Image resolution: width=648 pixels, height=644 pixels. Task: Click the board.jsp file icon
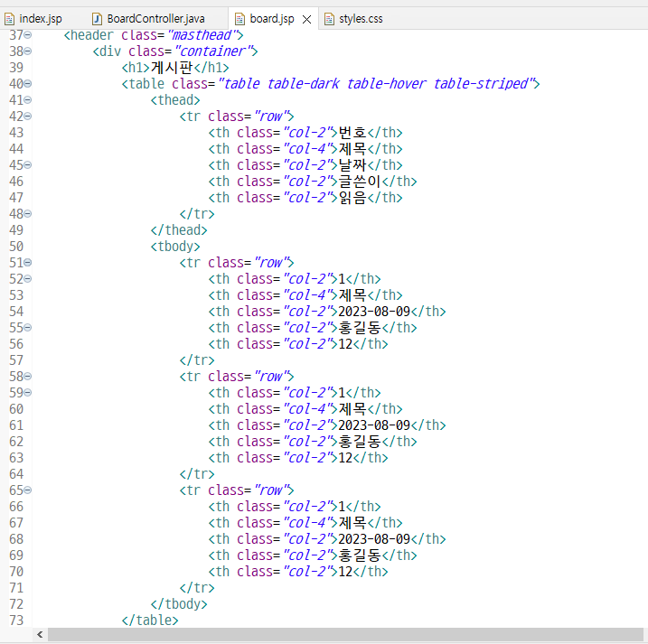click(239, 19)
